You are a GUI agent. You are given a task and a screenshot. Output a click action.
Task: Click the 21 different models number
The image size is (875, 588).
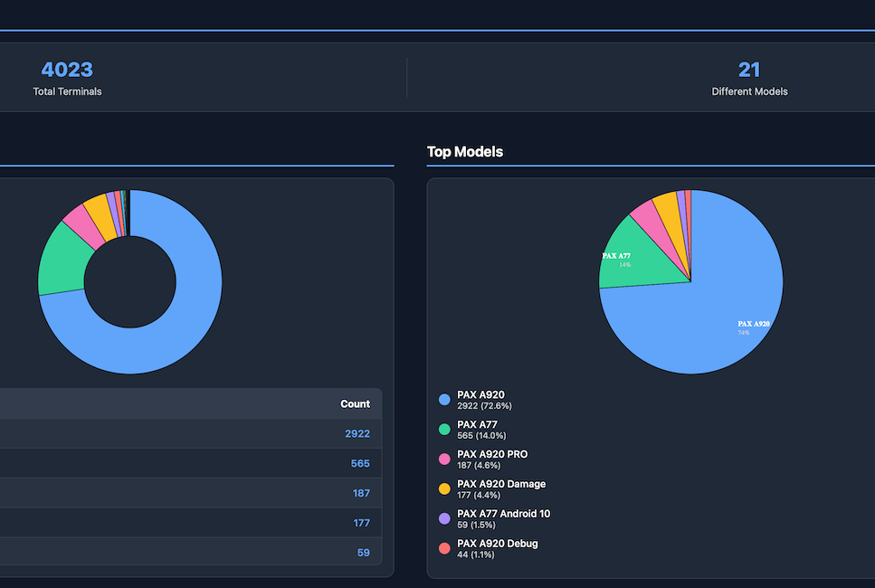749,70
